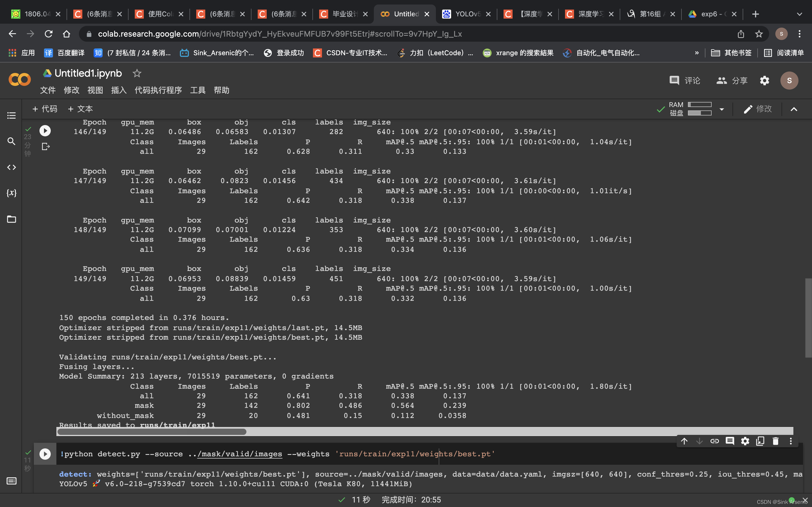The height and width of the screenshot is (507, 812).
Task: Run the detect.py code cell
Action: point(45,454)
